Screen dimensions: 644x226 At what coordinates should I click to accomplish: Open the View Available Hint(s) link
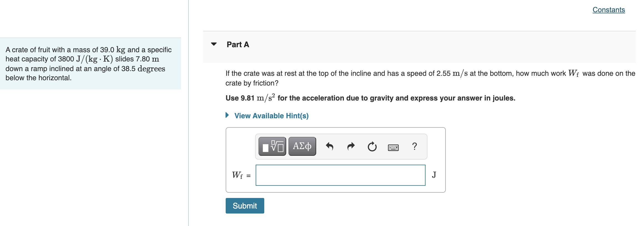271,116
